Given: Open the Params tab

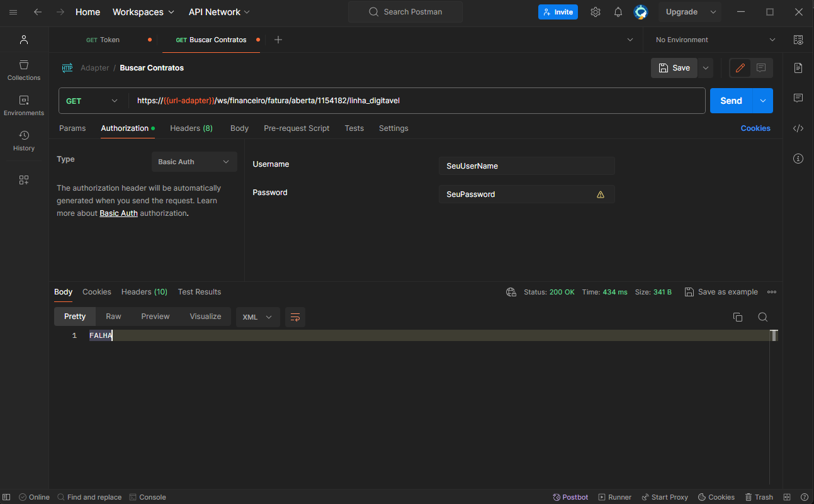Looking at the screenshot, I should click(x=72, y=128).
